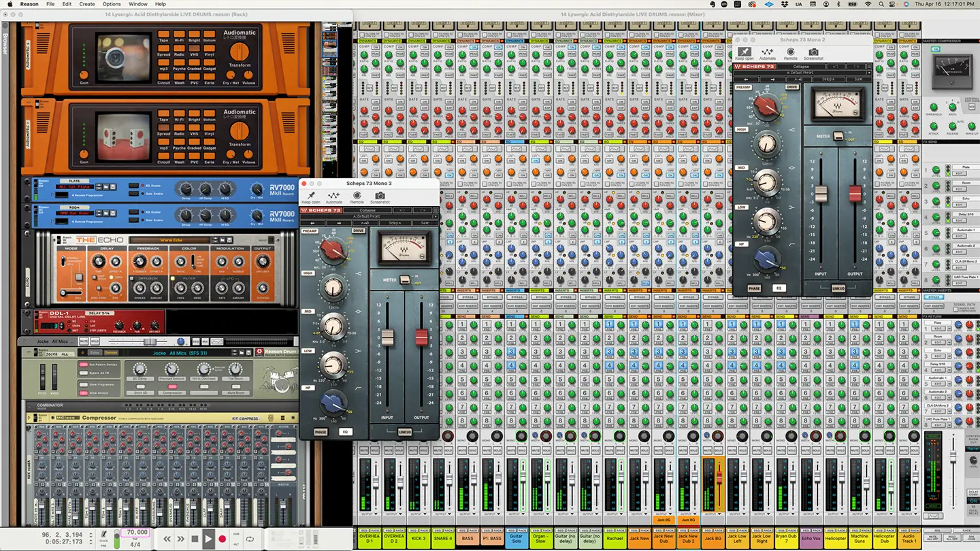The height and width of the screenshot is (551, 980).
Task: Toggle EQ button in Scheps 73 Mono 2
Action: click(779, 288)
